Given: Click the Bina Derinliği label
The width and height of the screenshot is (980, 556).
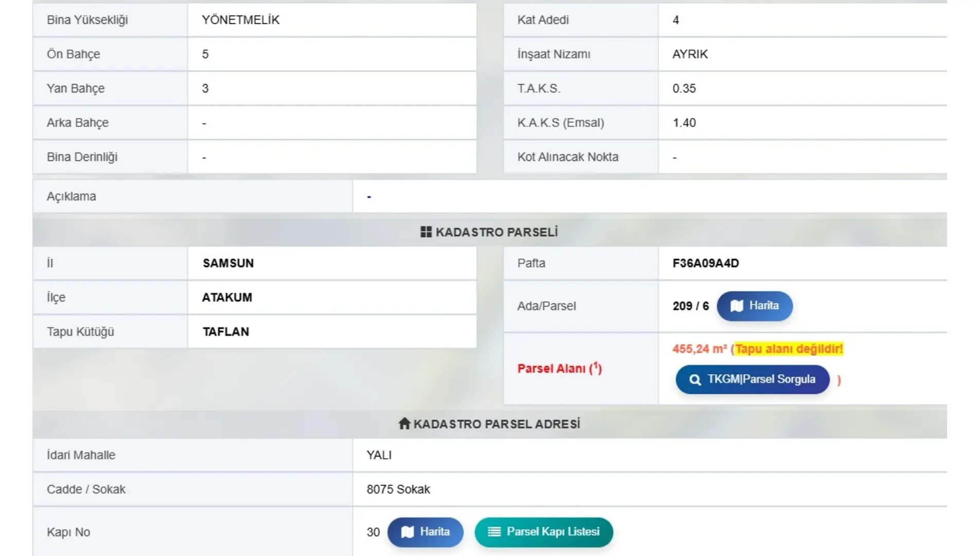Looking at the screenshot, I should click(82, 157).
